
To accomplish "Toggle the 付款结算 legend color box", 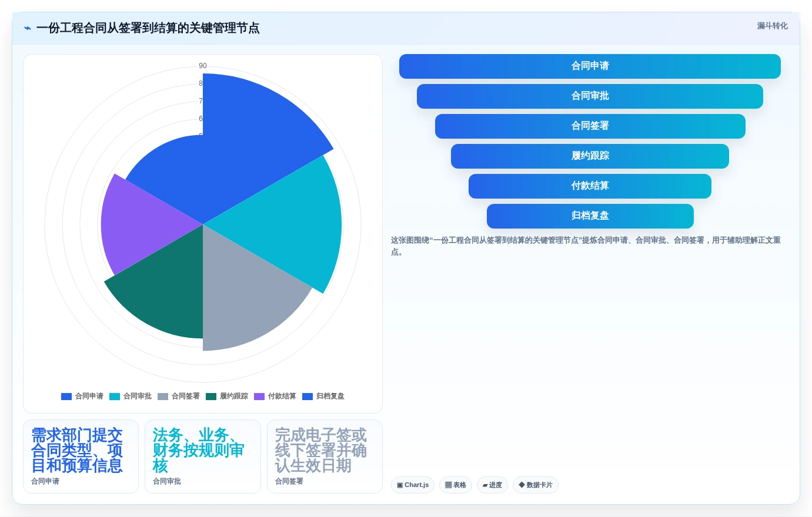I will (x=259, y=397).
